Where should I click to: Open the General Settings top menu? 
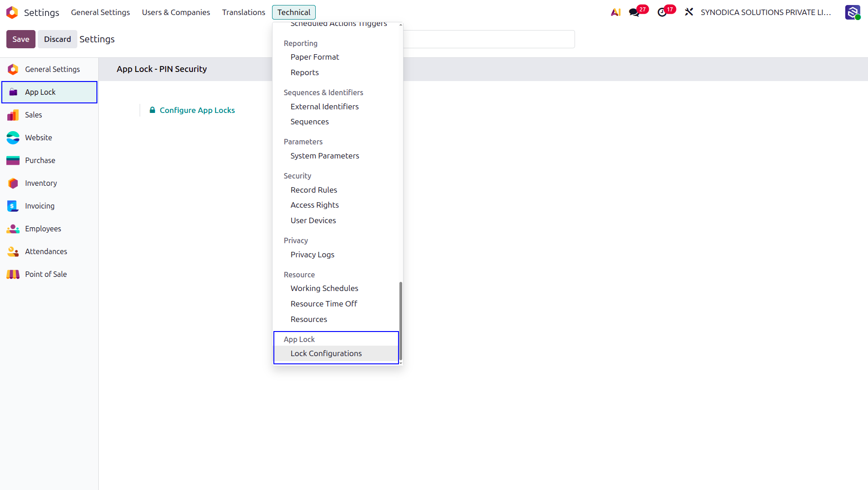tap(100, 12)
